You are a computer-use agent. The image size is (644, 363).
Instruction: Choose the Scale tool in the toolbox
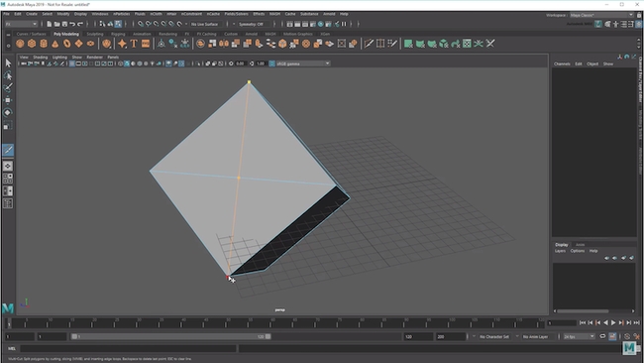pos(8,125)
